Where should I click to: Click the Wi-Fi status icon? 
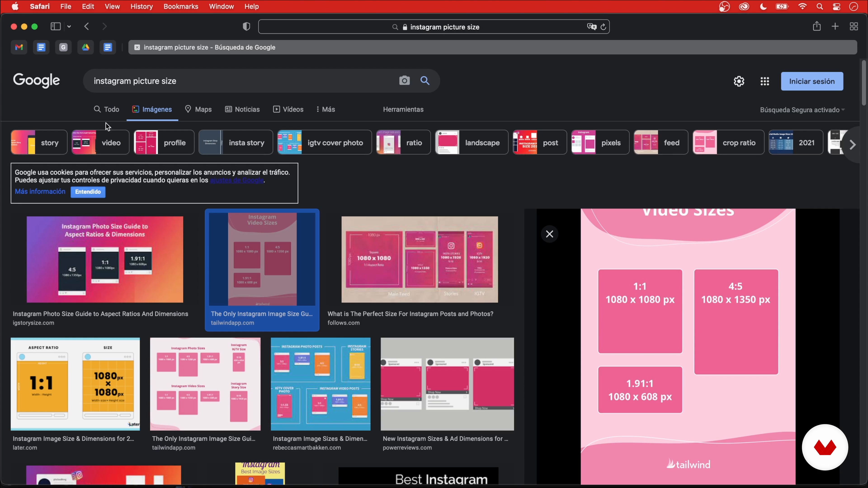(803, 7)
